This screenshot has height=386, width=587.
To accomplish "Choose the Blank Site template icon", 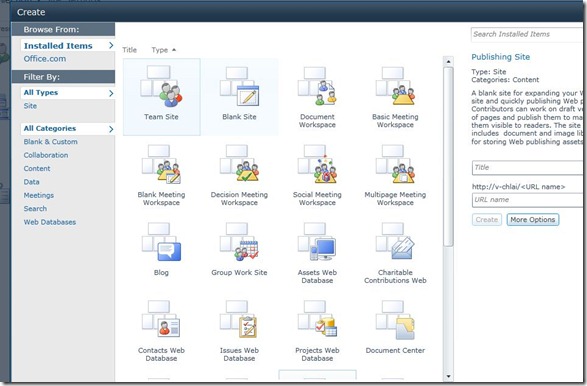I will pyautogui.click(x=239, y=87).
